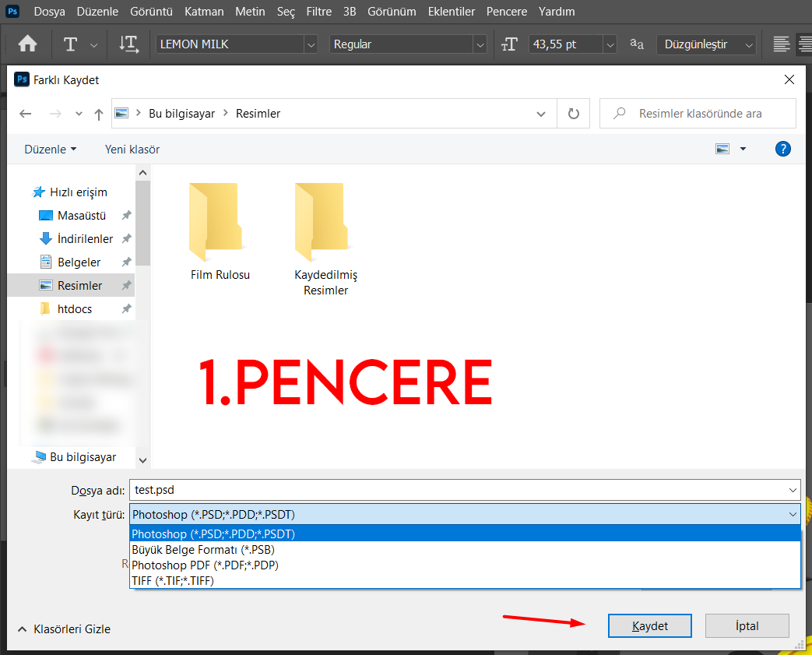Open the LEMON MILK font family dropdown
The image size is (812, 655).
point(311,44)
